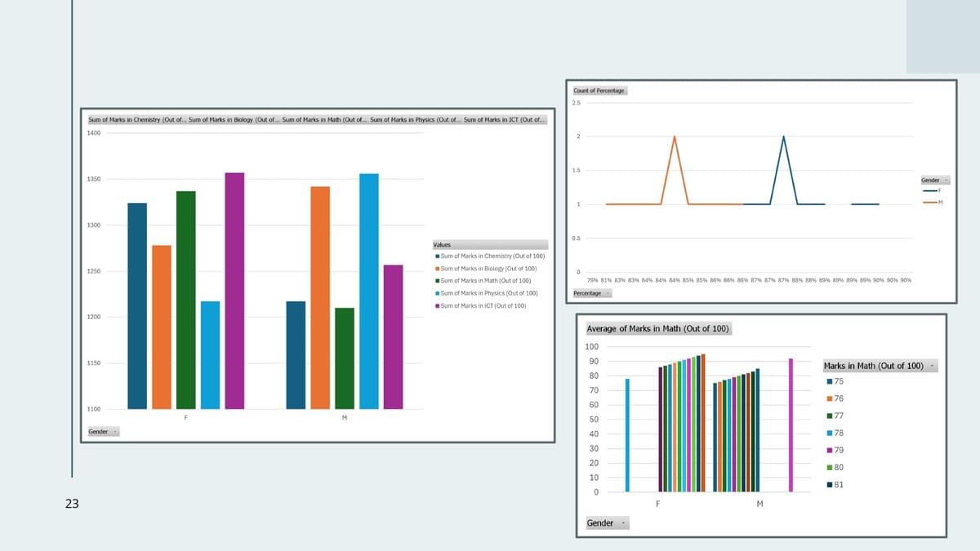Click the slide number 23
Image resolution: width=980 pixels, height=551 pixels.
point(72,504)
